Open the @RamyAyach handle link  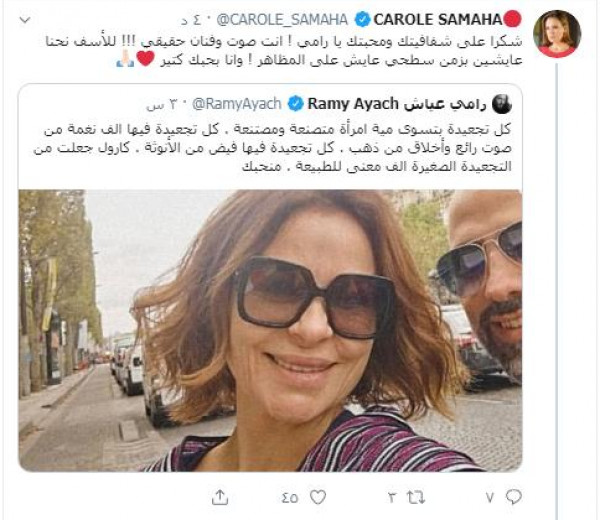[x=236, y=104]
